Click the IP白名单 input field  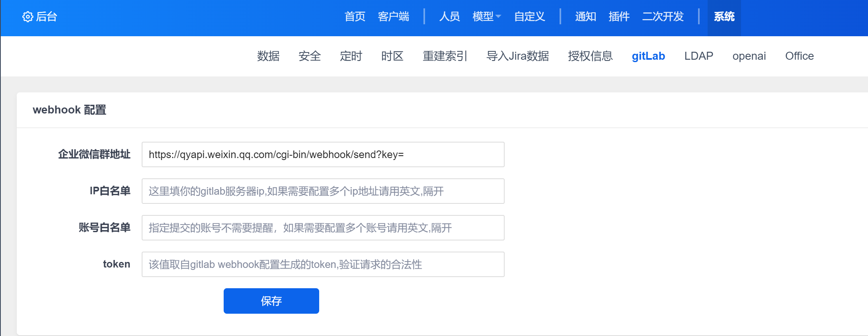pos(323,191)
